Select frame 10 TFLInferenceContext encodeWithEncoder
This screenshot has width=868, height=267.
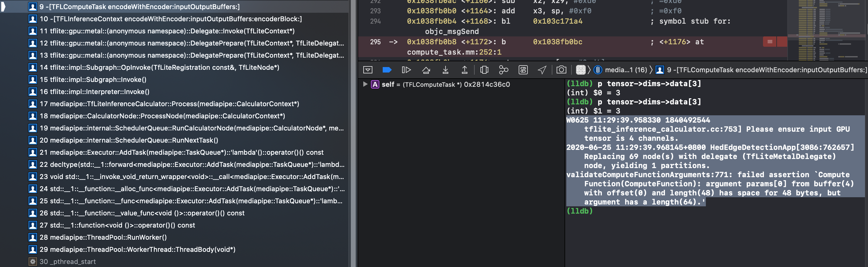tap(175, 19)
